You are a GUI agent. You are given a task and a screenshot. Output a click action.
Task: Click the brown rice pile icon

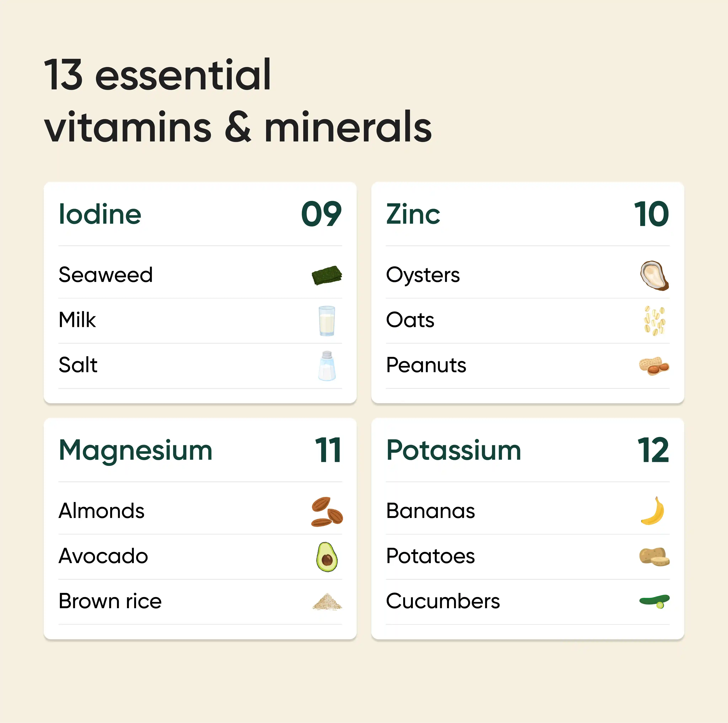coord(327,601)
